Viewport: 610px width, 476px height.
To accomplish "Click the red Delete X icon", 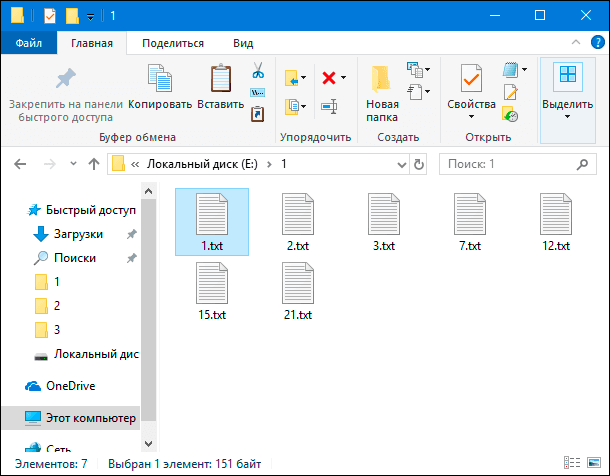I will tap(329, 78).
